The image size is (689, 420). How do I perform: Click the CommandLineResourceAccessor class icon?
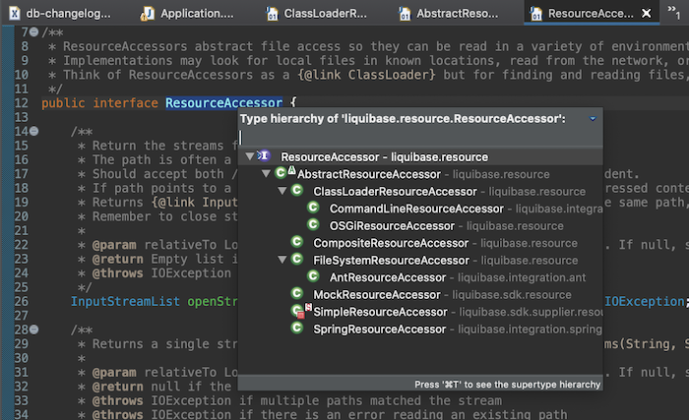[x=313, y=208]
